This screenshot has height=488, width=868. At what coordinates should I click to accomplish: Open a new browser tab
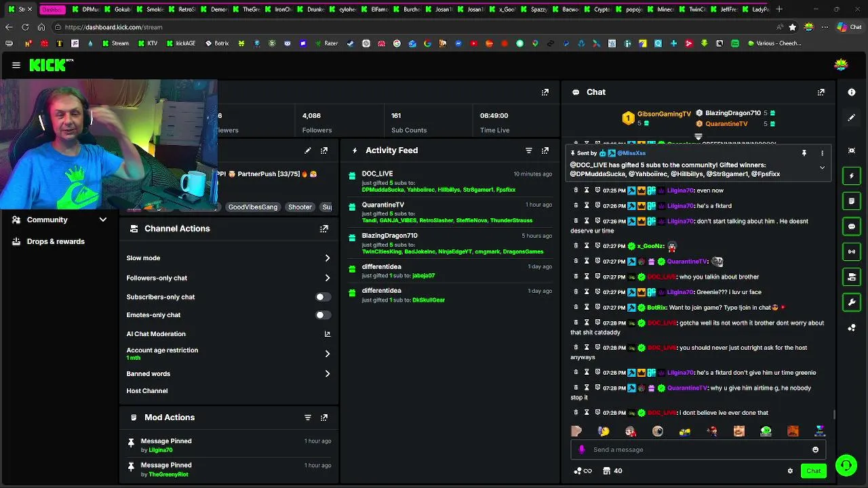point(779,9)
